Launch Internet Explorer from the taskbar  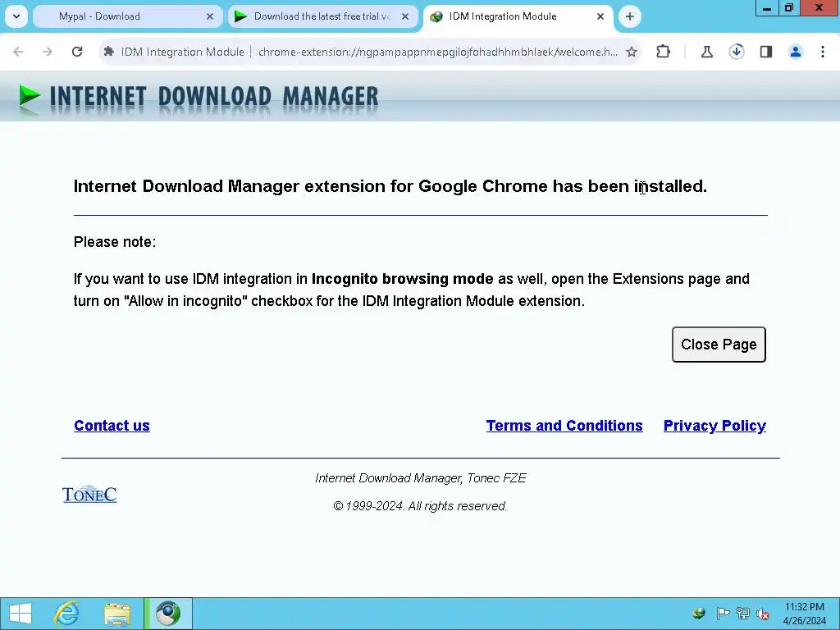pyautogui.click(x=67, y=614)
